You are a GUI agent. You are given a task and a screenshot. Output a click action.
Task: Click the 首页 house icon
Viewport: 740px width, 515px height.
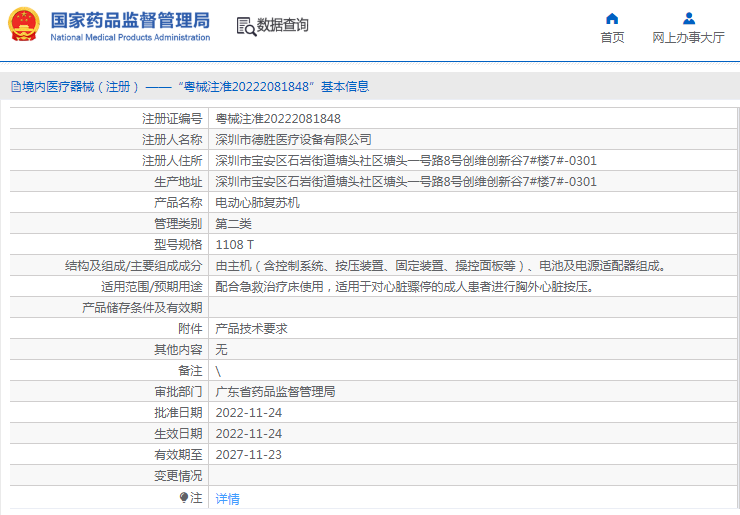[x=612, y=18]
